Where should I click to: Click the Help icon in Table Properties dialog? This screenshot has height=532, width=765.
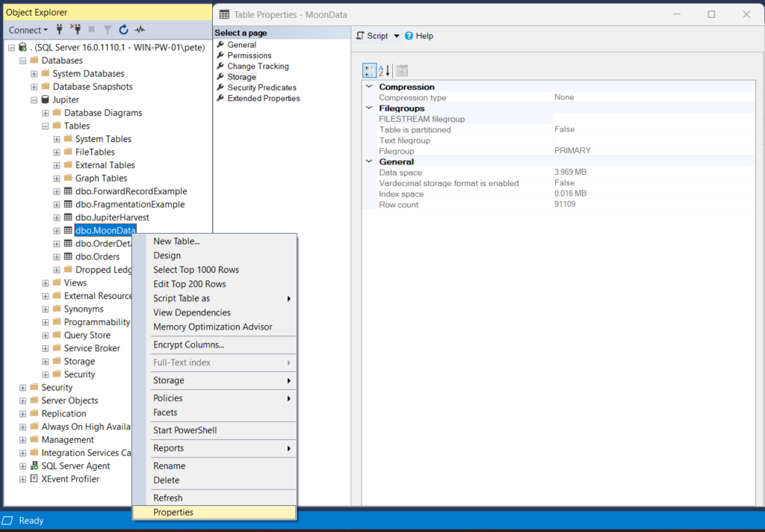409,35
